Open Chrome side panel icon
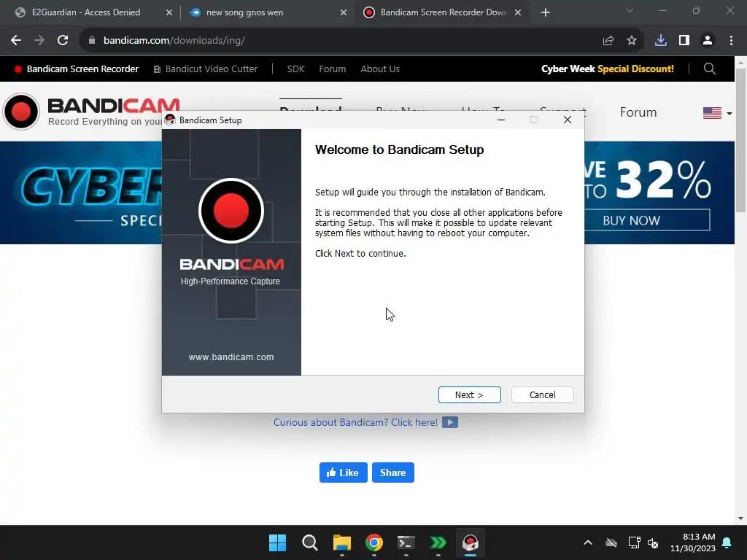The height and width of the screenshot is (560, 747). 684,41
